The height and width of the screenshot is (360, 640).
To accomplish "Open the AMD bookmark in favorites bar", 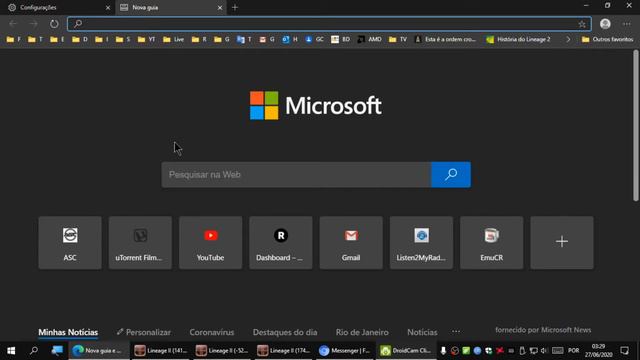I will [369, 39].
